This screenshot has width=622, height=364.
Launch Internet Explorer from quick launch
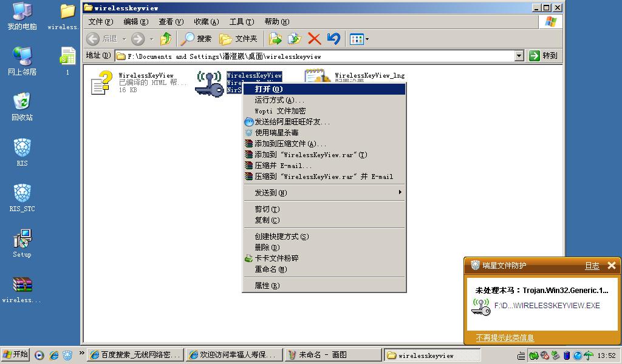point(53,356)
